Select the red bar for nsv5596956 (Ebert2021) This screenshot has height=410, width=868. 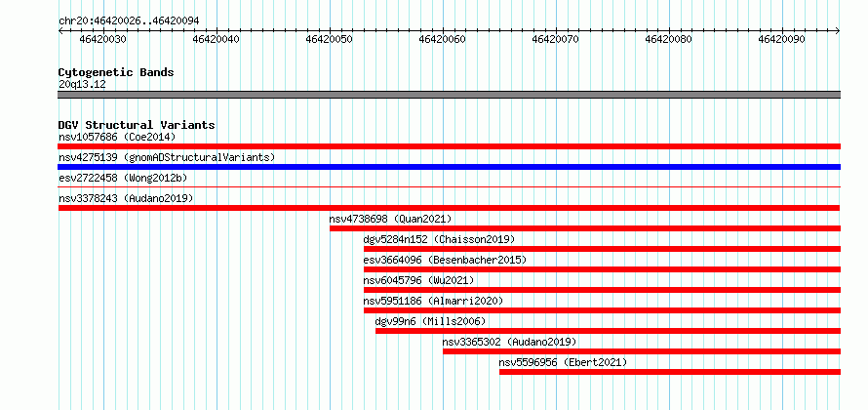click(x=670, y=372)
